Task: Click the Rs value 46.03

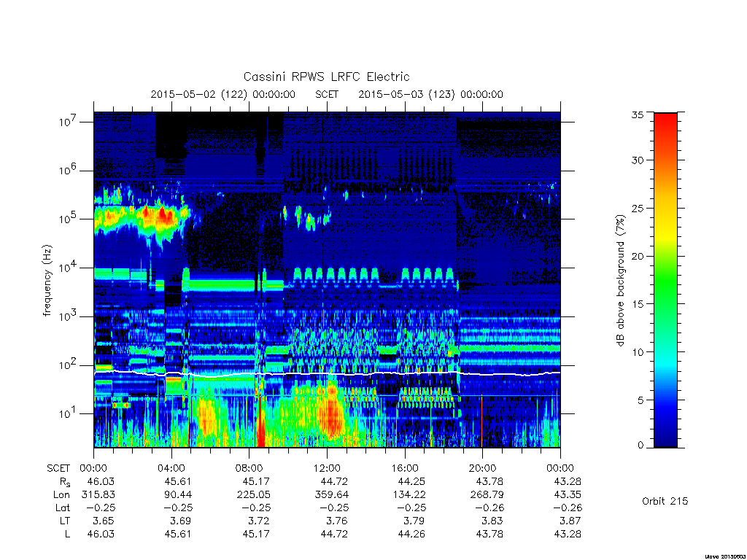Action: coord(101,481)
